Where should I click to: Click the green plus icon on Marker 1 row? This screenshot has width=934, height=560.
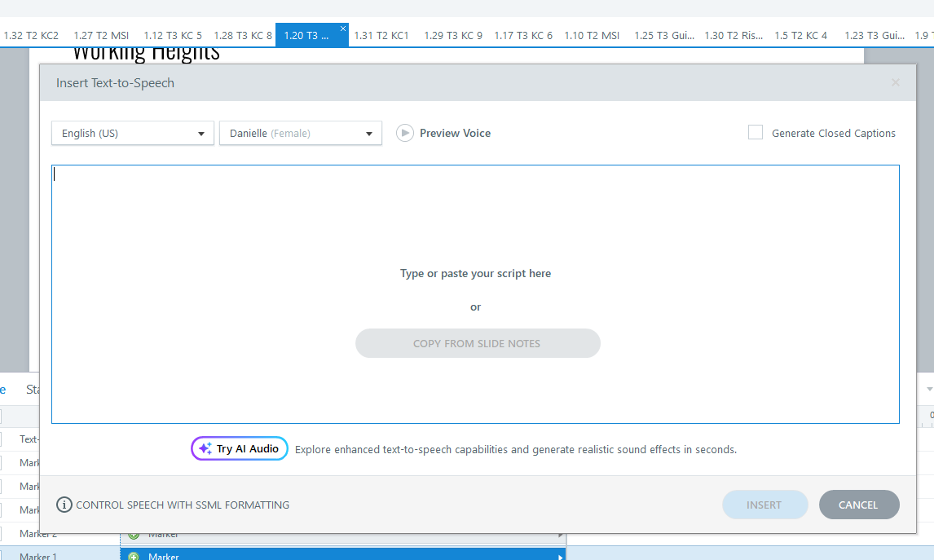pyautogui.click(x=134, y=557)
